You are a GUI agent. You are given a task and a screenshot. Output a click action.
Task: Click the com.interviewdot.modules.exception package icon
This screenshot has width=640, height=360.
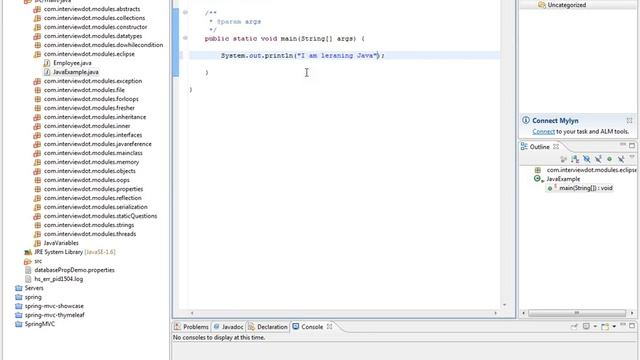click(37, 81)
